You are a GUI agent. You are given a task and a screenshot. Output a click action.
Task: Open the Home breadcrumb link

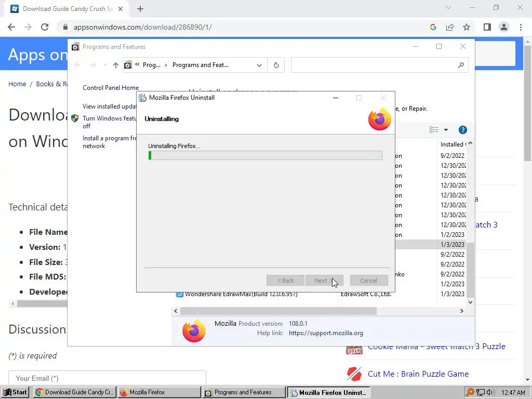point(17,84)
